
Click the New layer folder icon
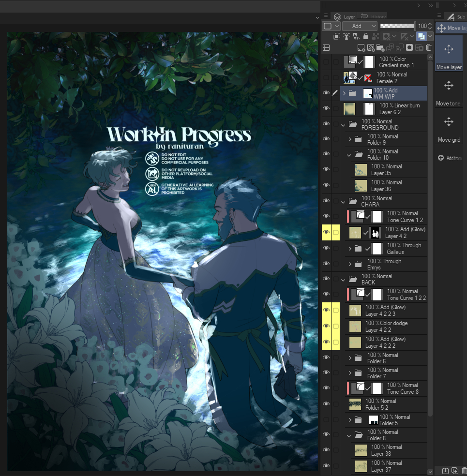point(380,47)
